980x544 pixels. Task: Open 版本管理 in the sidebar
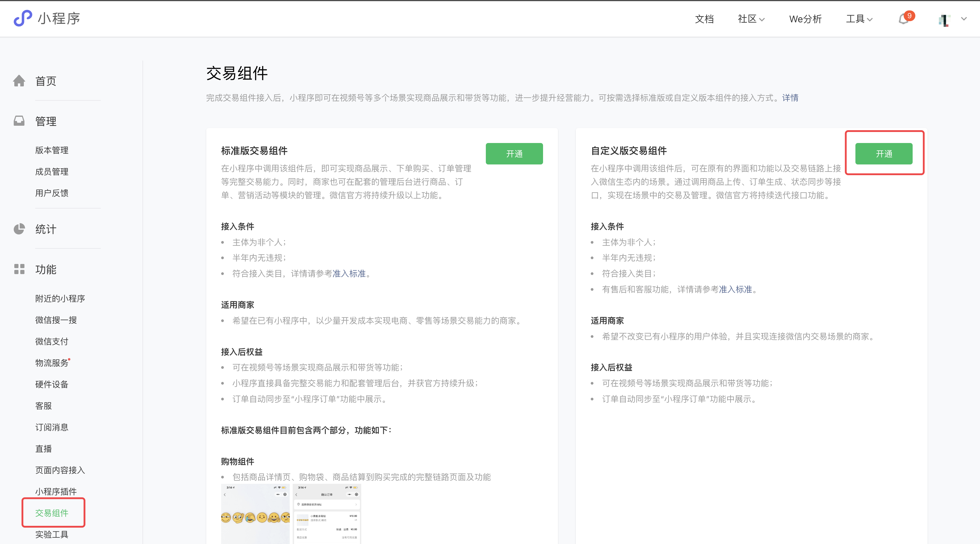pyautogui.click(x=52, y=150)
